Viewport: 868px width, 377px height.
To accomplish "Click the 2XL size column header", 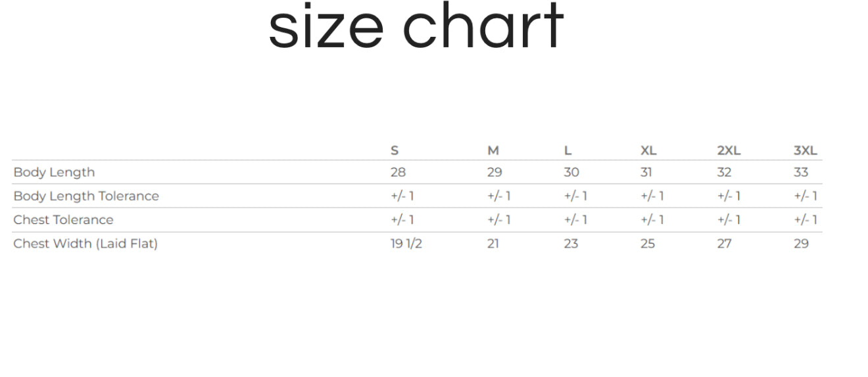I will tap(729, 150).
